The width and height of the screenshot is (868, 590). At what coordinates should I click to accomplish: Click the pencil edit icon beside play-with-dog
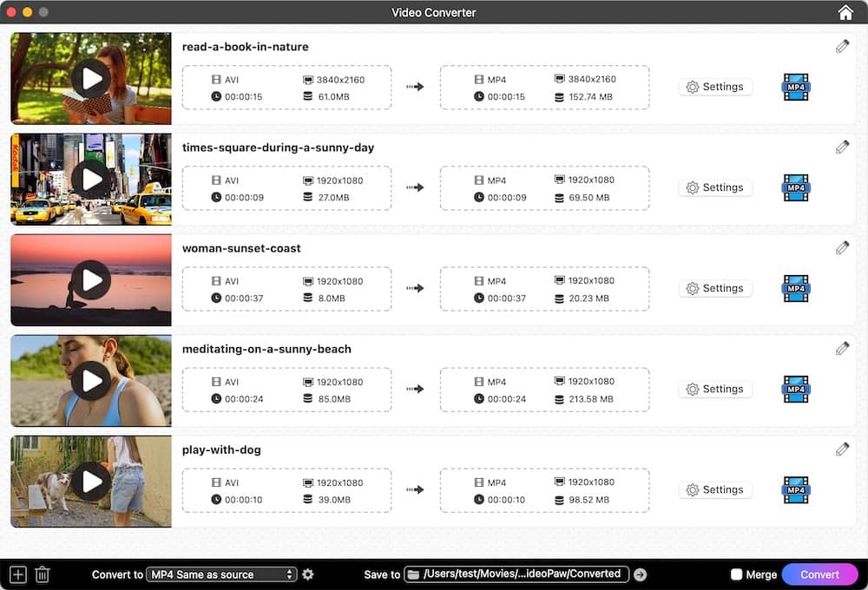click(x=841, y=449)
